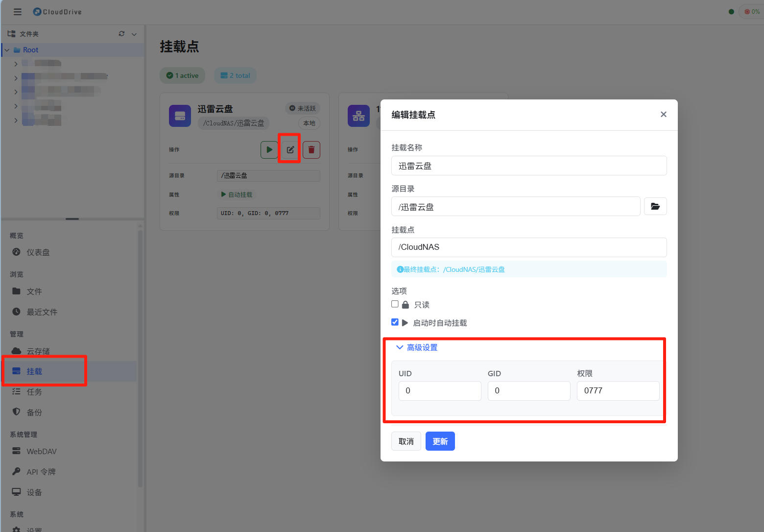Uncheck 启动时自动挂载 option
The image size is (764, 532).
tap(395, 322)
